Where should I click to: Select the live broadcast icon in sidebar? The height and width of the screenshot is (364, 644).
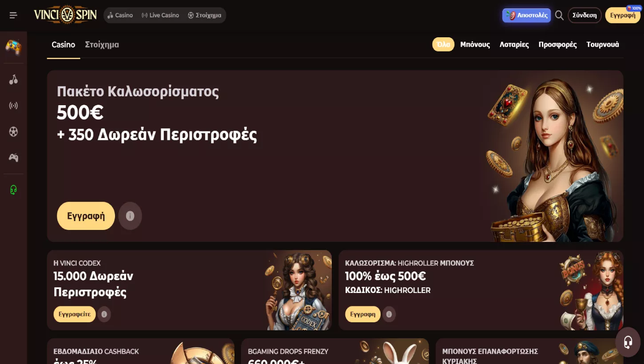(13, 106)
